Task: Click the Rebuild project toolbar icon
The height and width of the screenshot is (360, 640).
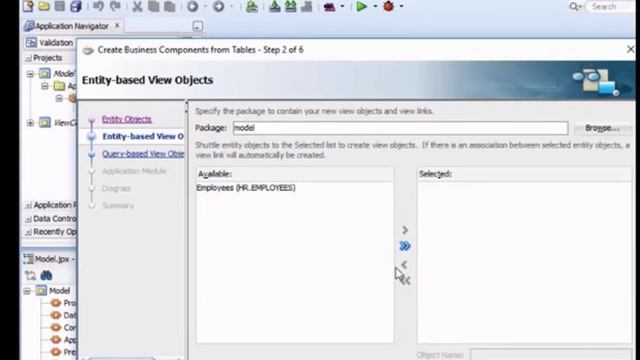Action: click(291, 6)
